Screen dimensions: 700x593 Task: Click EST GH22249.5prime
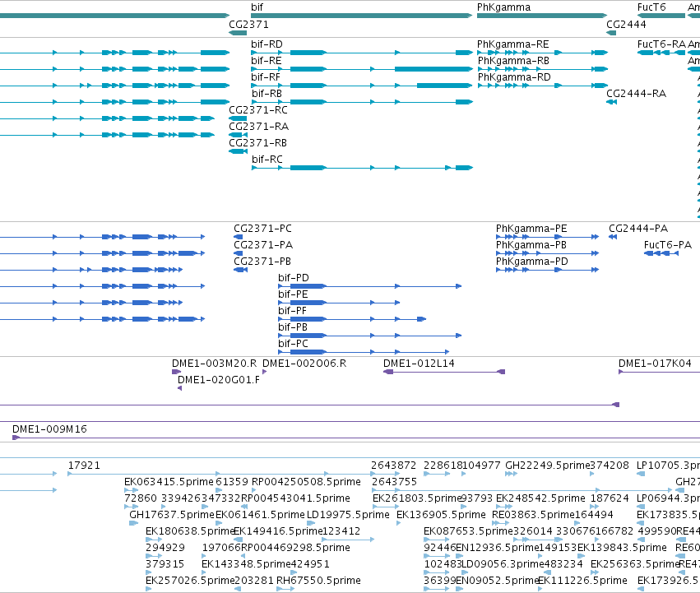[x=547, y=466]
